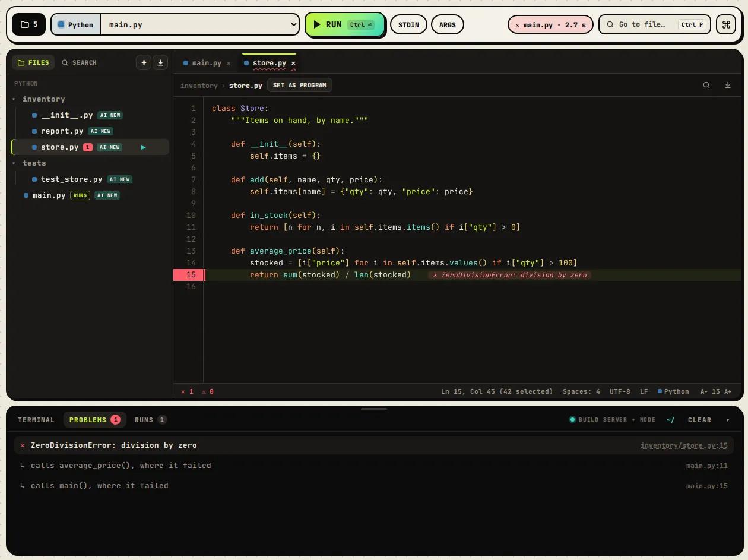Click the failed run status main.py 2.7 s

(550, 25)
